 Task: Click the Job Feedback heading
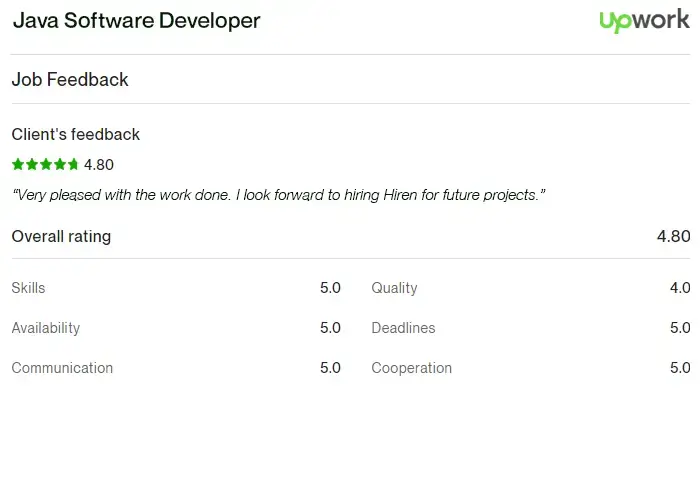click(70, 79)
